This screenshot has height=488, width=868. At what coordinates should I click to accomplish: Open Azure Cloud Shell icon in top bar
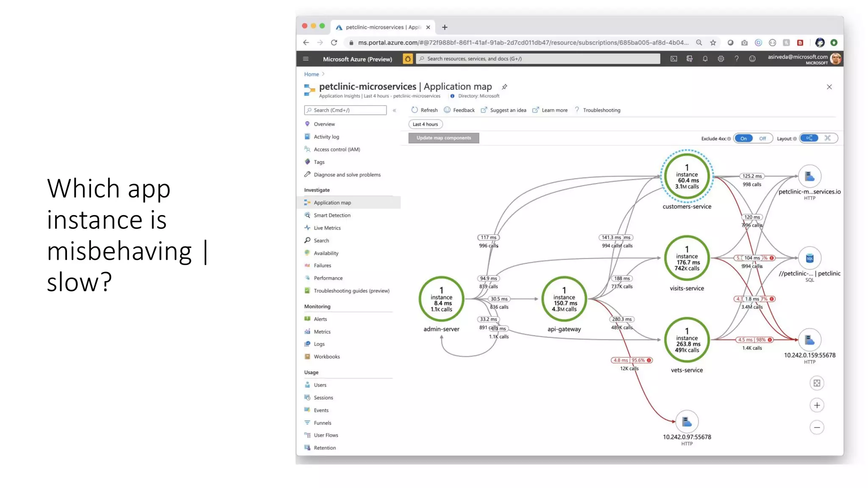(673, 59)
